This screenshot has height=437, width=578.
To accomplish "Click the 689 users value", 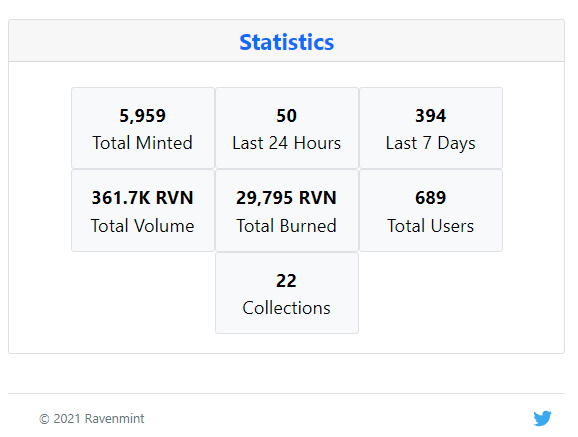I will 431,198.
